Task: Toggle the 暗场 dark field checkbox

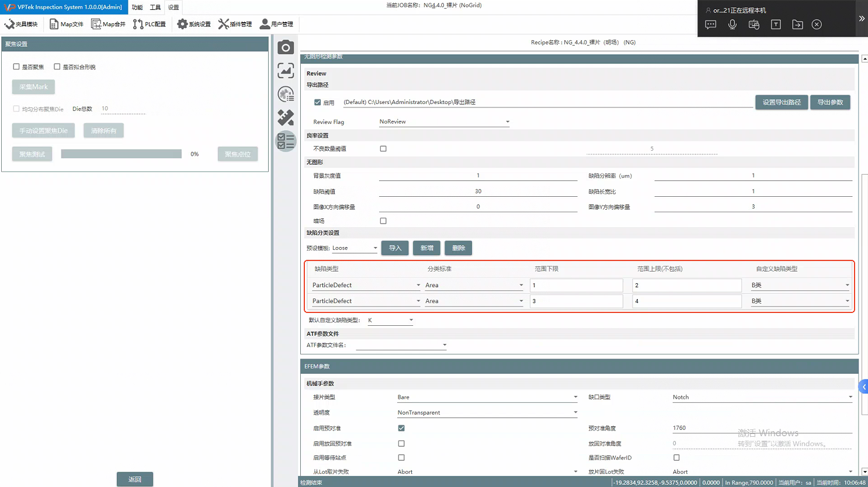Action: point(383,221)
